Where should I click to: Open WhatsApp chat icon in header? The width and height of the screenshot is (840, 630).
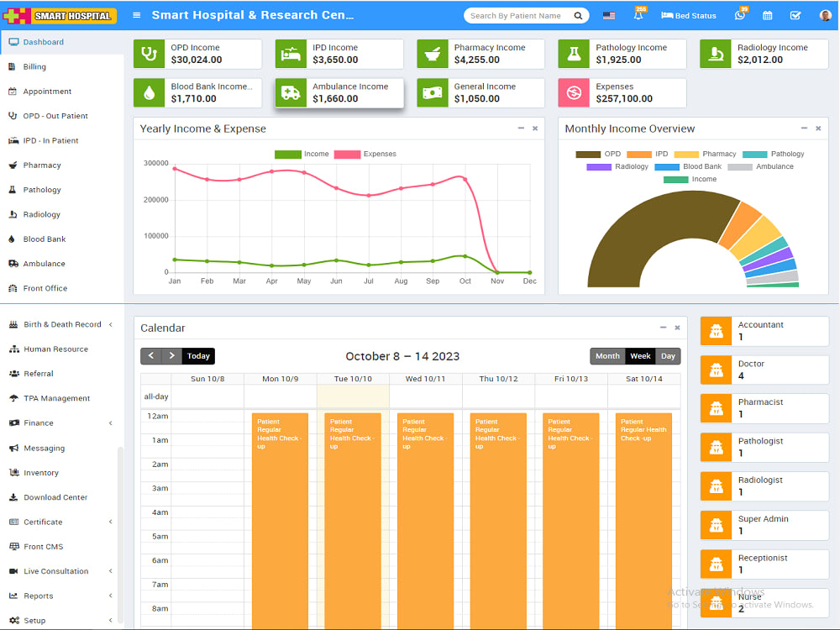(x=740, y=15)
